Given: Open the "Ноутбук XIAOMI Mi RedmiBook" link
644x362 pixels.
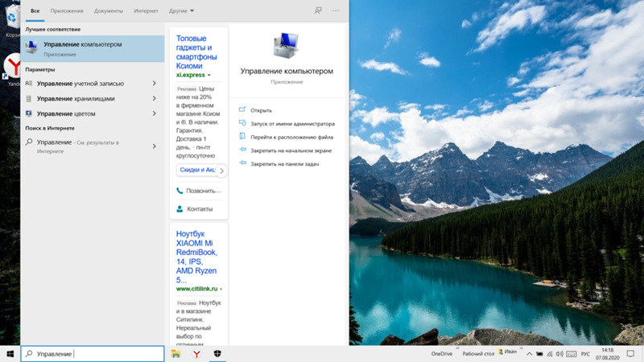Looking at the screenshot, I should tap(196, 257).
